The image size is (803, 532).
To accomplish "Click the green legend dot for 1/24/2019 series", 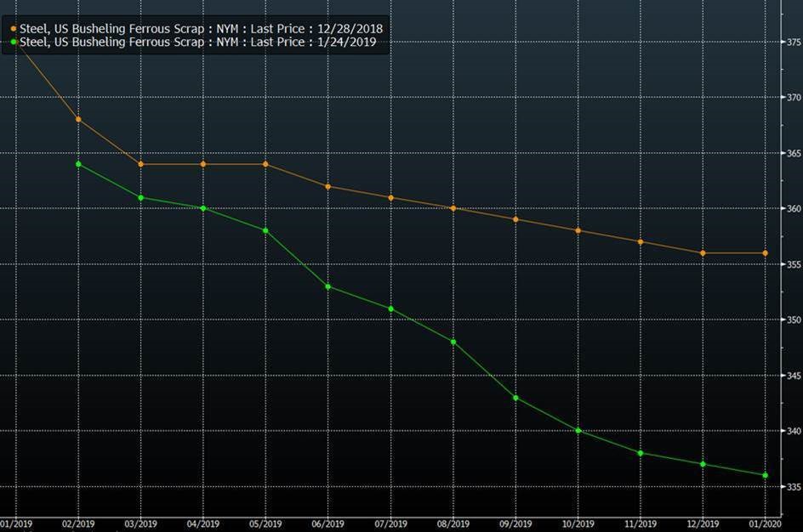I will [14, 42].
